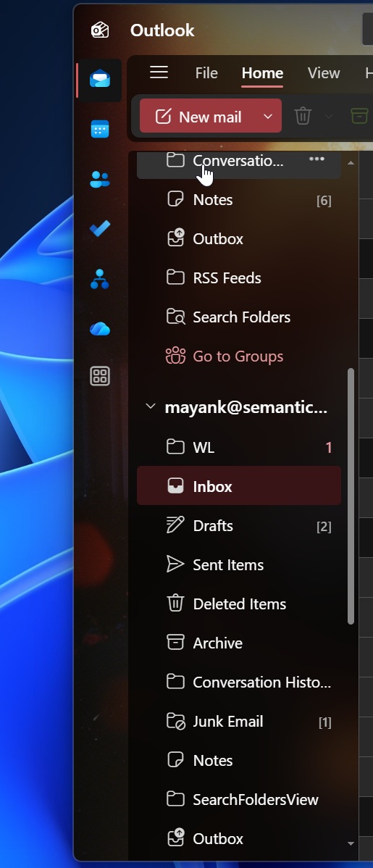Open the WL folder label
Viewport: 373px width, 868px height.
204,447
